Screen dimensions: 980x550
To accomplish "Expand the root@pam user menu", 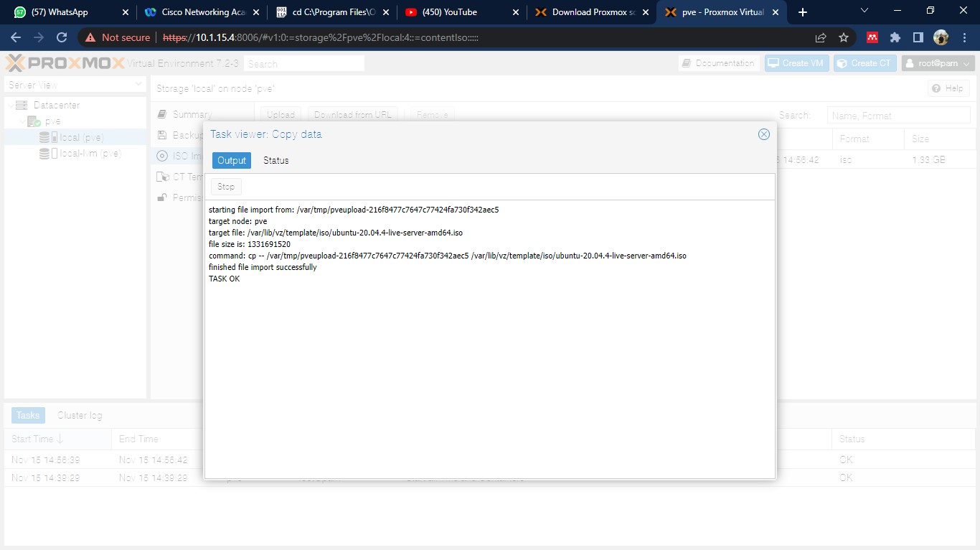I will (938, 62).
